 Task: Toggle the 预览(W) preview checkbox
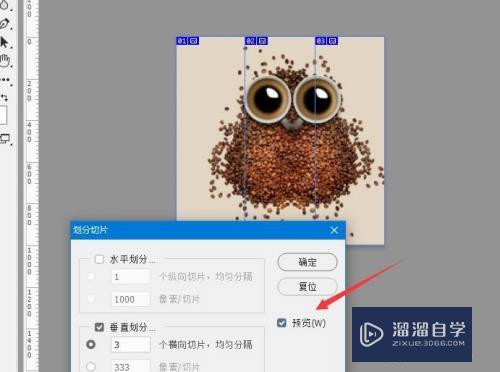coord(282,323)
